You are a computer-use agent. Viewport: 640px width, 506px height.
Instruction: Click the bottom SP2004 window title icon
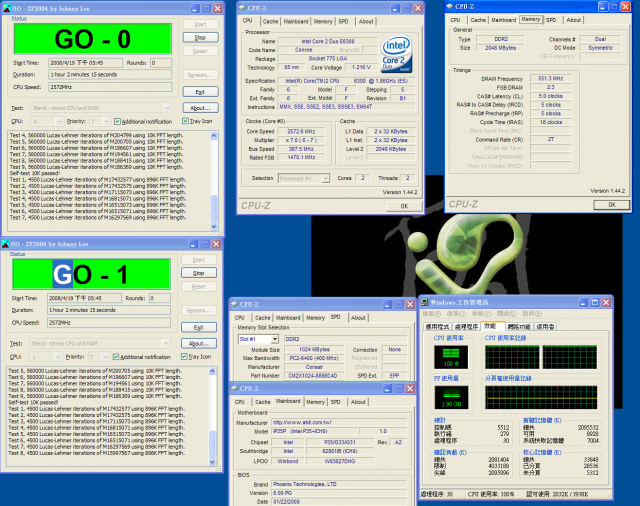(x=5, y=244)
